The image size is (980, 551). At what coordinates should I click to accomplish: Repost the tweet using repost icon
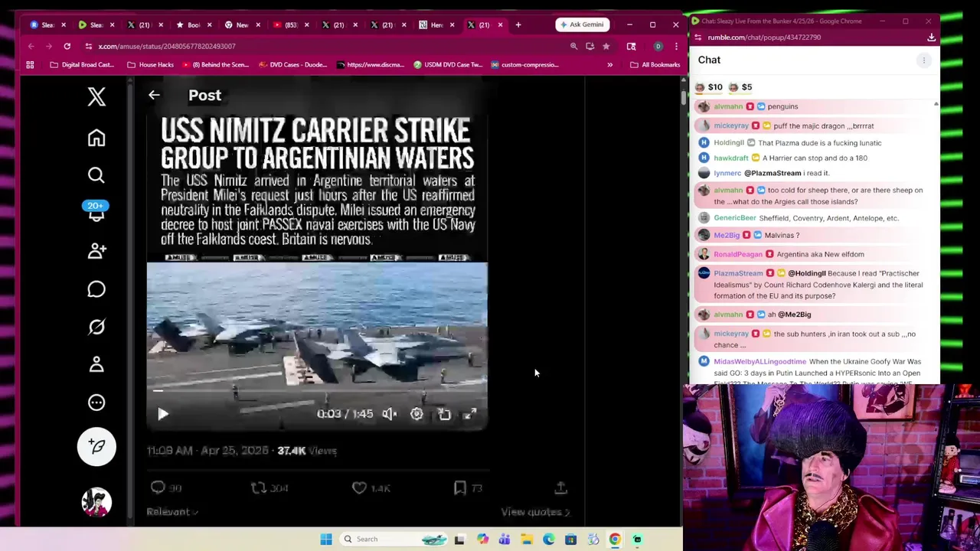[259, 487]
